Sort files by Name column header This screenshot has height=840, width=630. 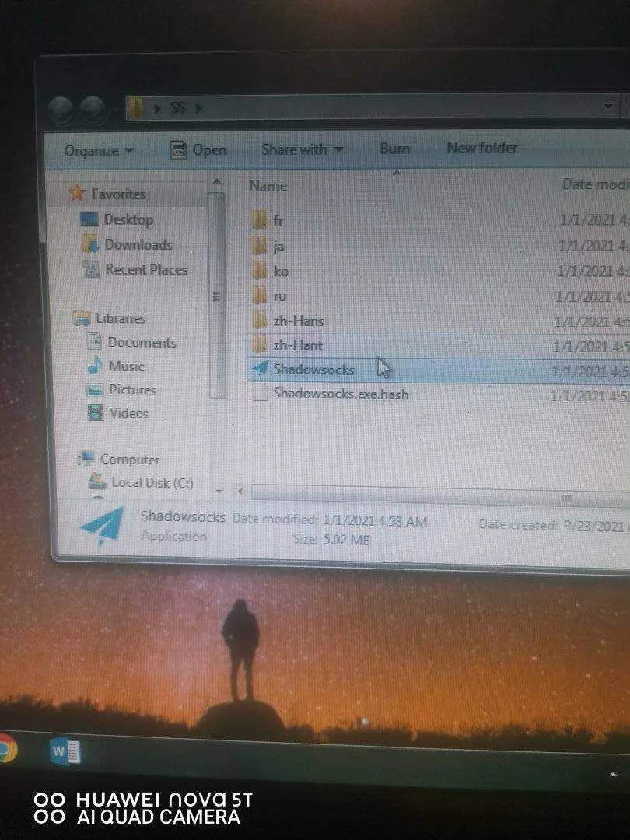(268, 186)
